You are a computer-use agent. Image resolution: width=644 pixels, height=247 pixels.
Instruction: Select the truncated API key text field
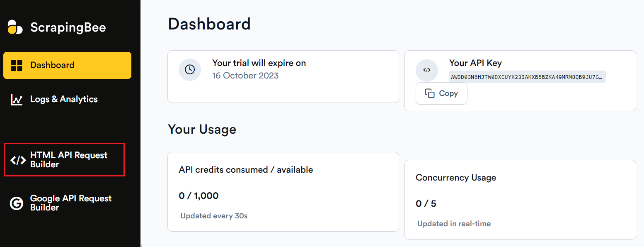pos(527,77)
